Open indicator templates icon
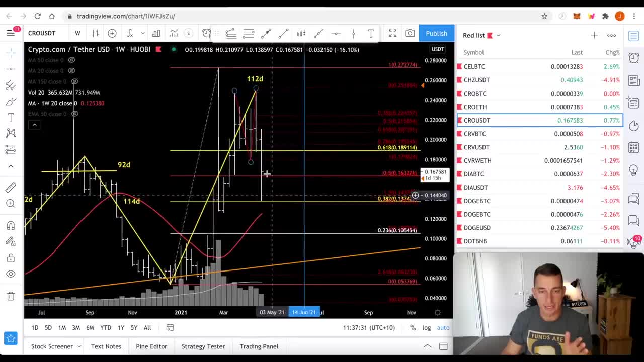644x362 pixels. coord(174,33)
